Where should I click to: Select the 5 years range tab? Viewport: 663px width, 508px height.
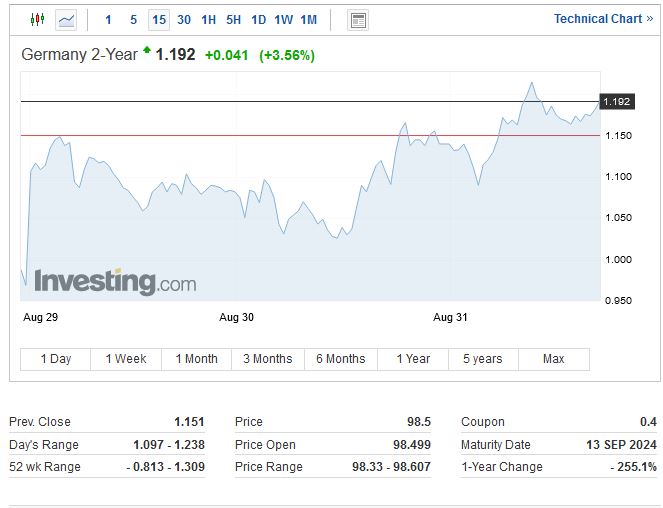pyautogui.click(x=482, y=359)
